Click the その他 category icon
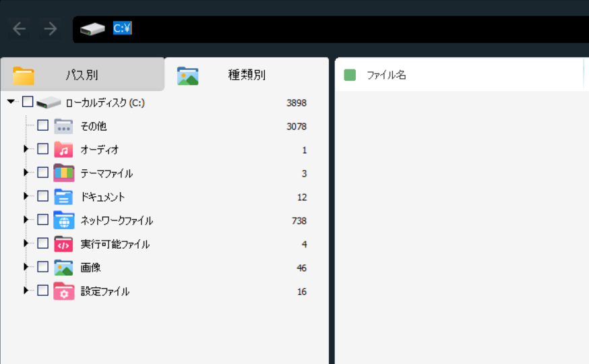589x364 pixels. click(x=63, y=126)
